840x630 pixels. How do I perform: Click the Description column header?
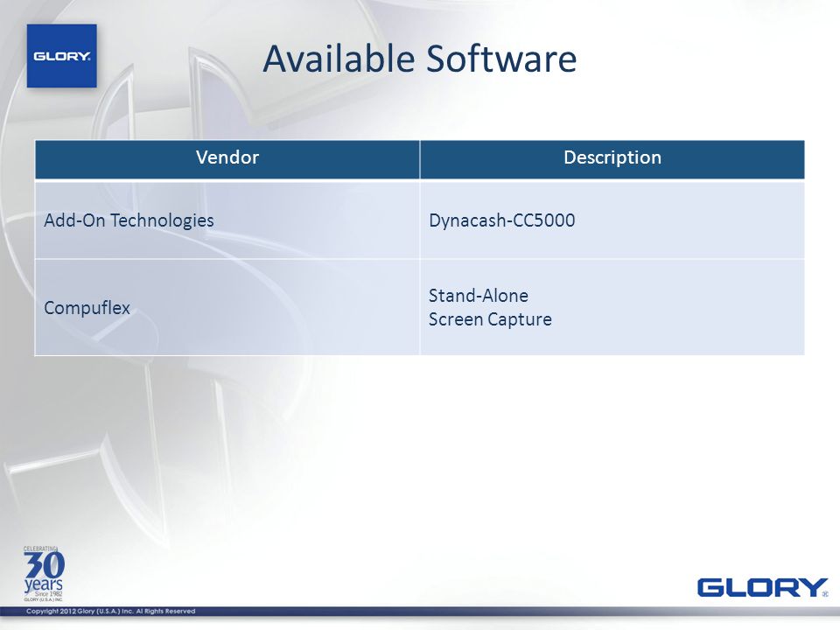tap(612, 159)
